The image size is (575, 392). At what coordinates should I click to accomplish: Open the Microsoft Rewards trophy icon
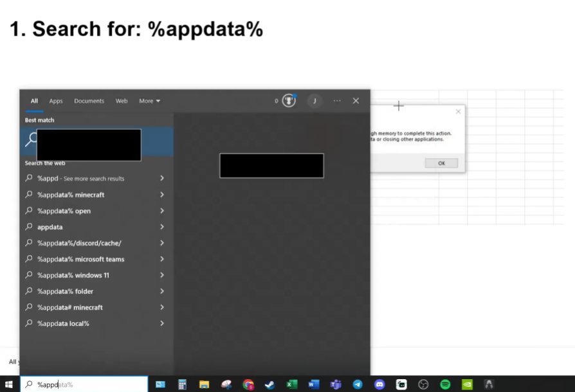pos(287,101)
